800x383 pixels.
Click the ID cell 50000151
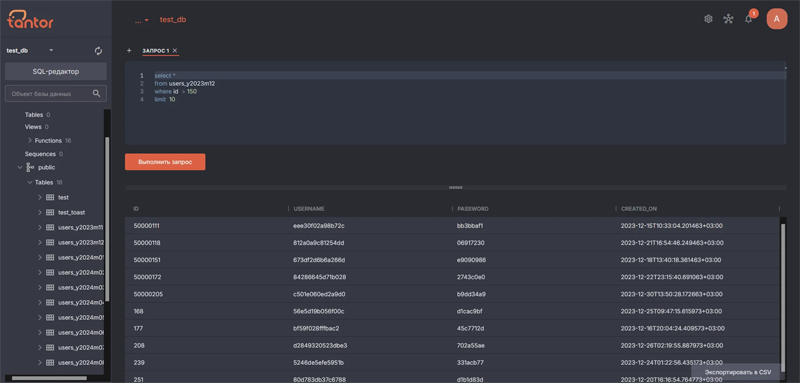pos(146,260)
